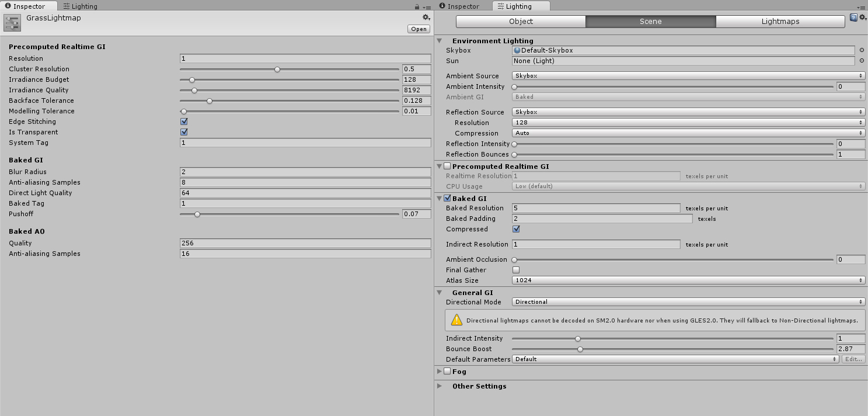Screen dimensions: 868x416
Task: Switch to the Object tab
Action: 521,22
